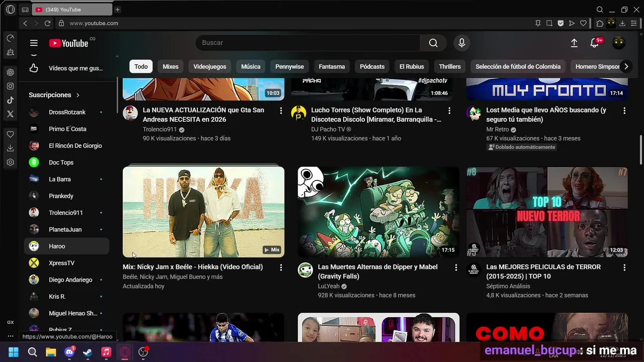Image resolution: width=644 pixels, height=362 pixels.
Task: Open TikTok in Opera sidebar
Action: (x=10, y=100)
